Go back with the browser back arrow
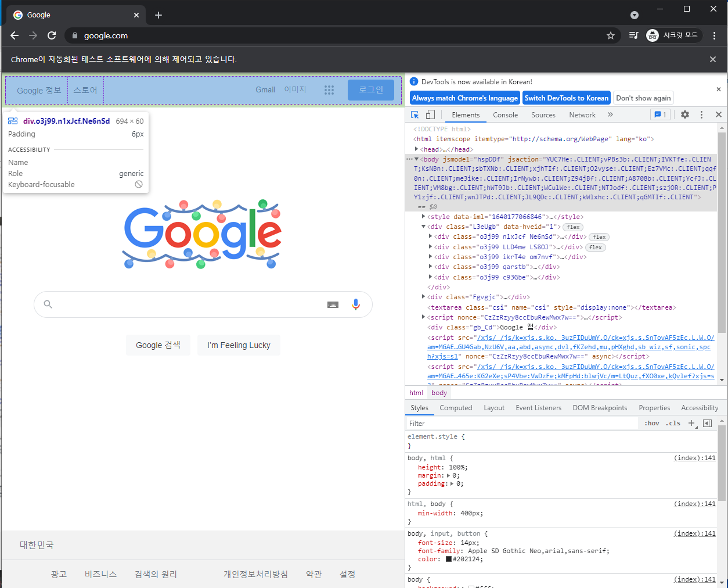The height and width of the screenshot is (588, 728). point(15,35)
